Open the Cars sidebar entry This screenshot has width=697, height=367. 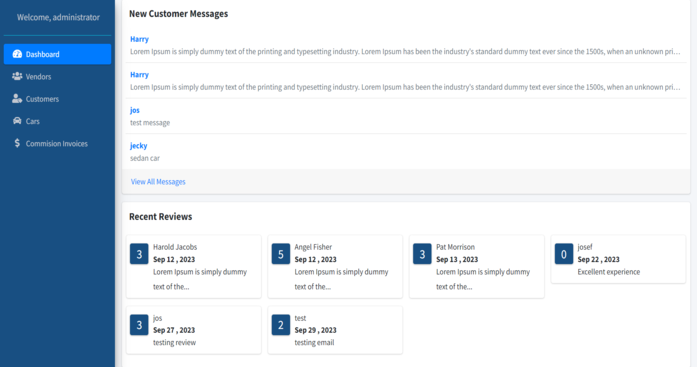click(57, 121)
